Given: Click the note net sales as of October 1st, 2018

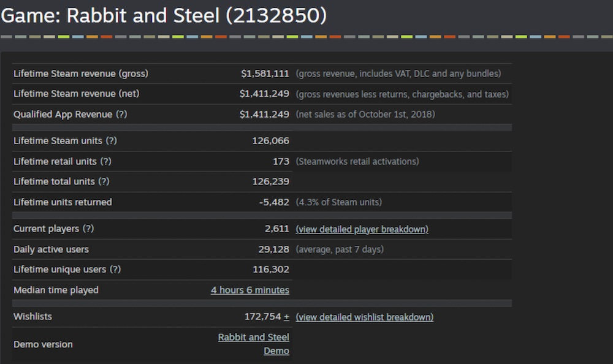Looking at the screenshot, I should point(365,114).
